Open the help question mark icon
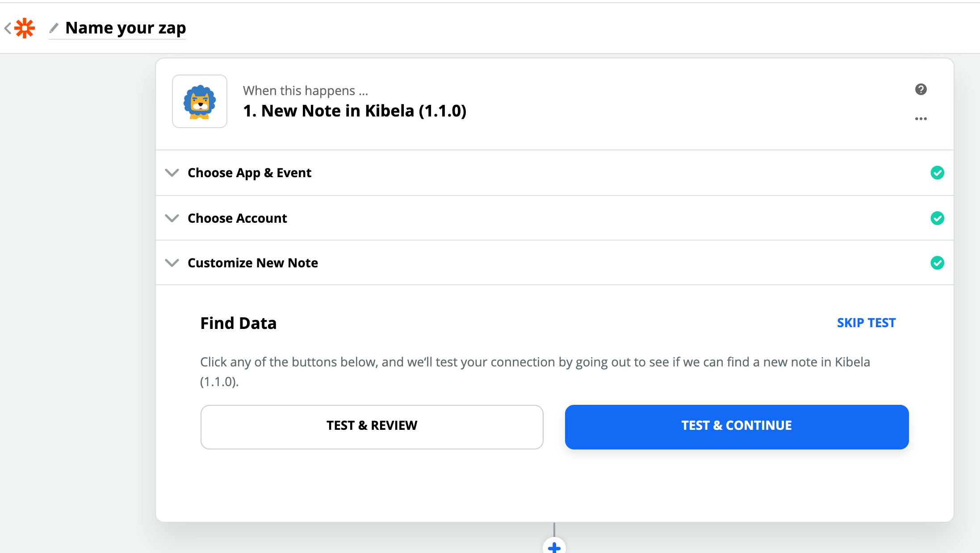The image size is (980, 553). click(921, 89)
